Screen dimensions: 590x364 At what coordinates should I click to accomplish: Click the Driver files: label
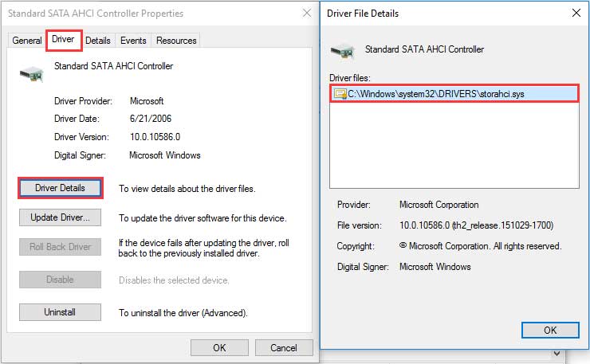349,78
